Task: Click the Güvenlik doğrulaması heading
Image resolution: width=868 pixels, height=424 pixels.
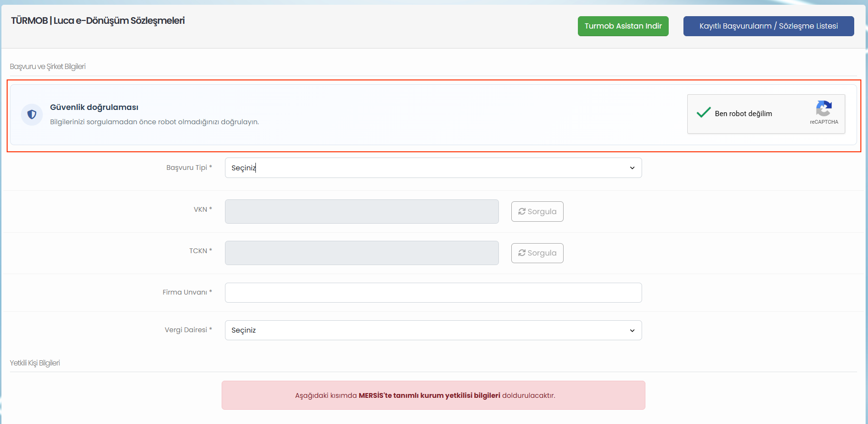Action: (94, 108)
